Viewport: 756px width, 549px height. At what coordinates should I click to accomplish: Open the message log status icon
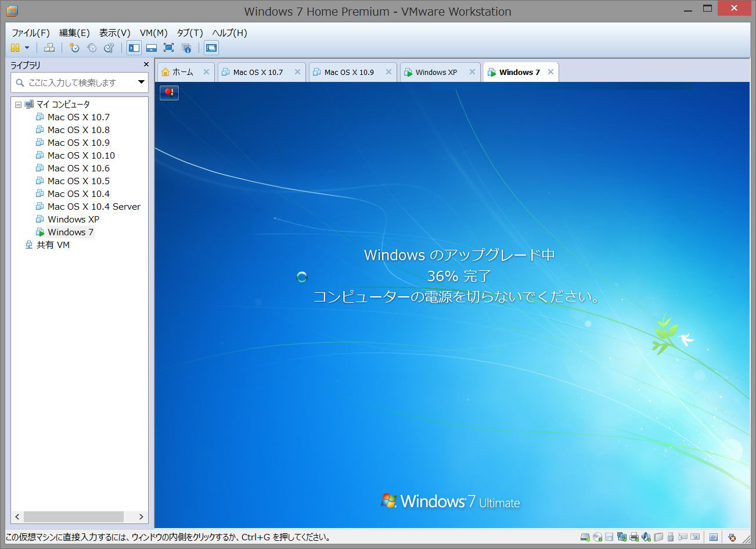click(714, 537)
